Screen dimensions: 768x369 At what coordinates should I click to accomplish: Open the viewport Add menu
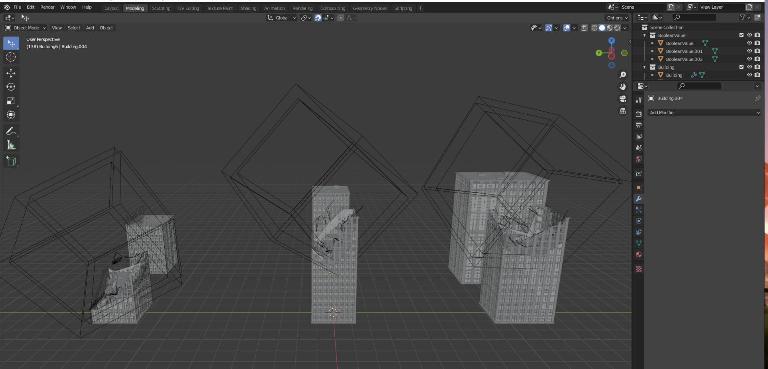click(90, 28)
